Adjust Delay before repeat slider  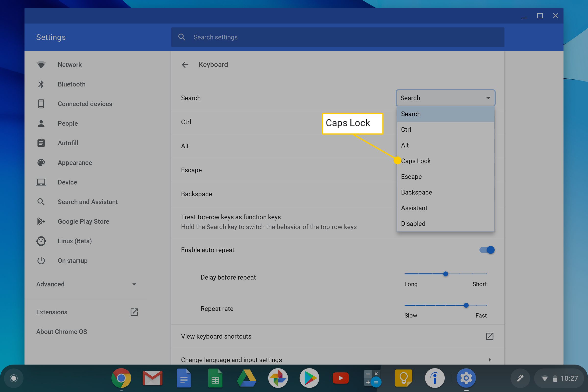point(445,274)
